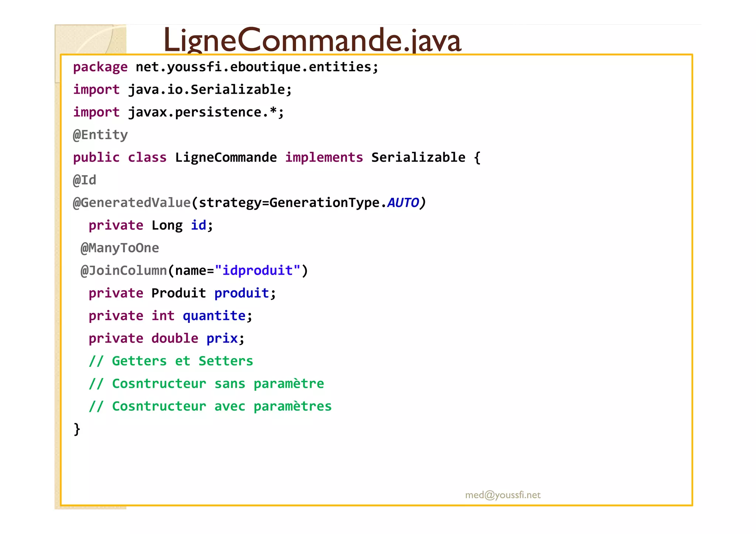Click the private Produit produit field
The height and width of the screenshot is (534, 756).
182,293
